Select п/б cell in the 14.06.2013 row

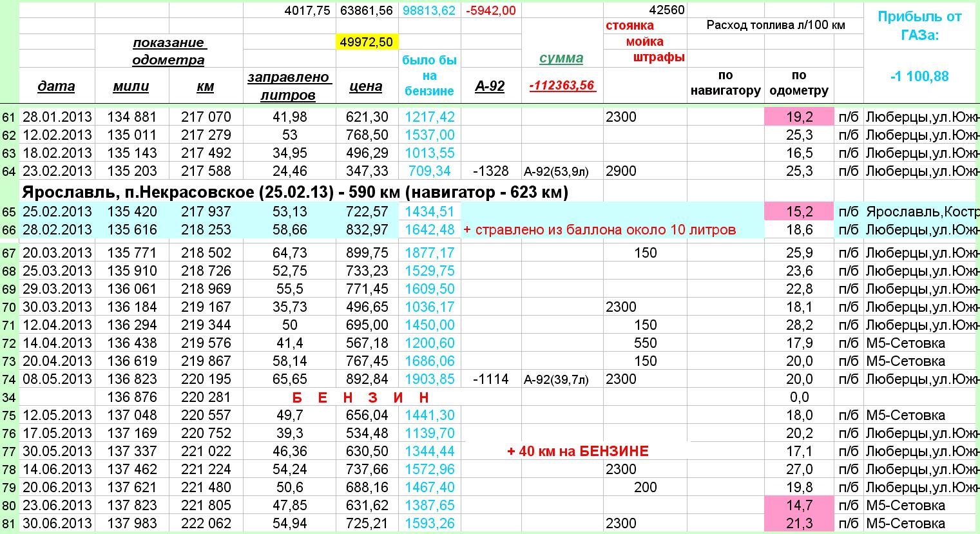pyautogui.click(x=849, y=469)
